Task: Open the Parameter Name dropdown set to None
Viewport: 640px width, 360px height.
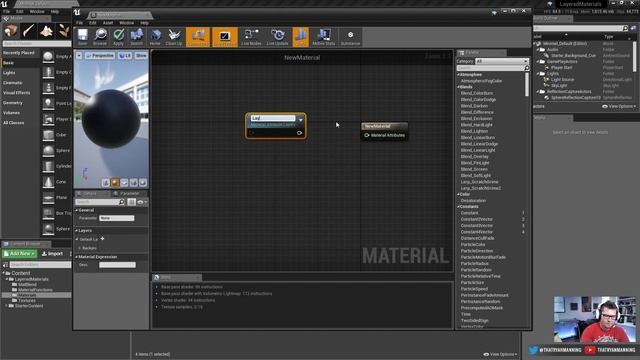Action: click(117, 218)
